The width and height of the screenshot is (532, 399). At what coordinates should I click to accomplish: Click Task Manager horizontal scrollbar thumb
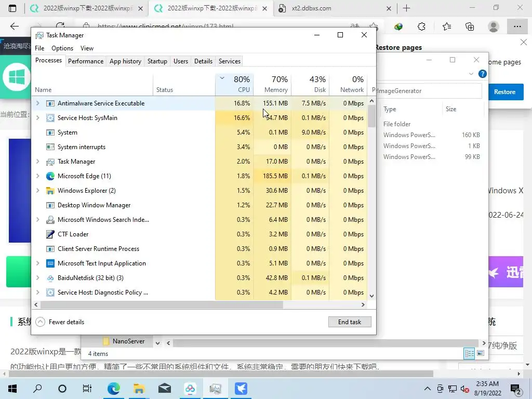[162, 304]
